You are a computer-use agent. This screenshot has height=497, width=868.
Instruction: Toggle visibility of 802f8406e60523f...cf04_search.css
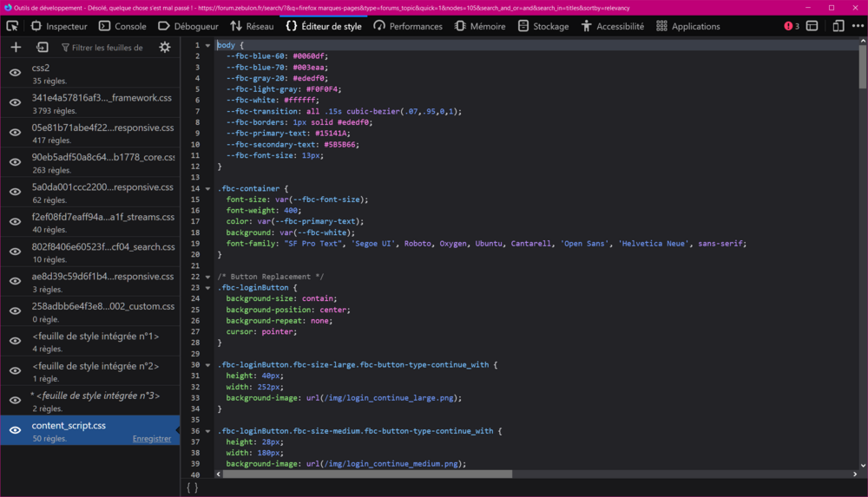[15, 252]
